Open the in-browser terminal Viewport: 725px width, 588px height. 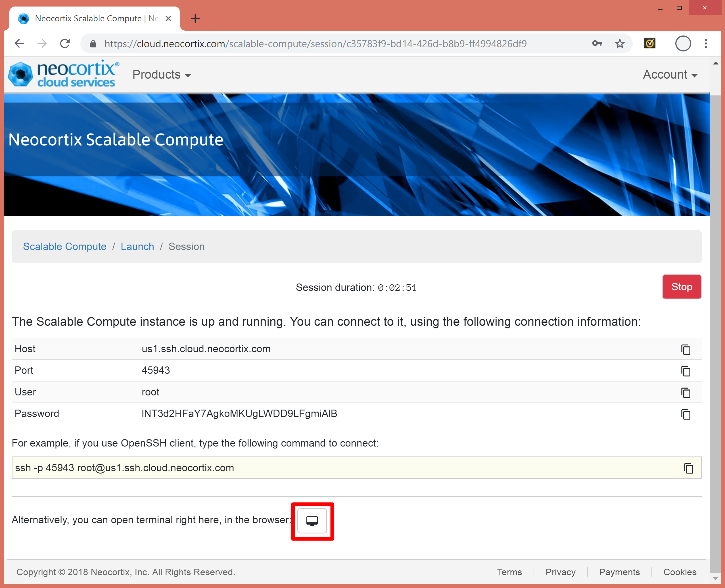pos(312,521)
